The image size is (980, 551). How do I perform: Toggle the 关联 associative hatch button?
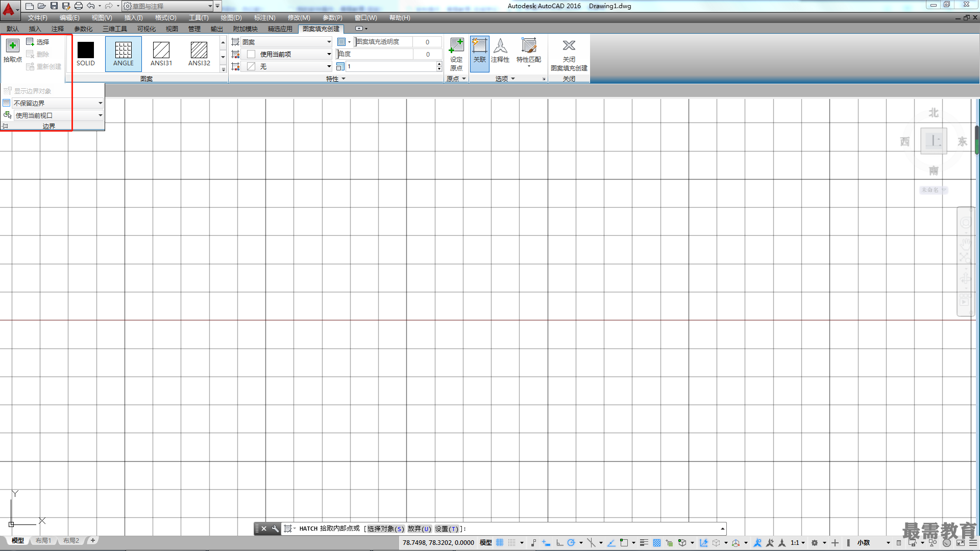click(x=480, y=54)
